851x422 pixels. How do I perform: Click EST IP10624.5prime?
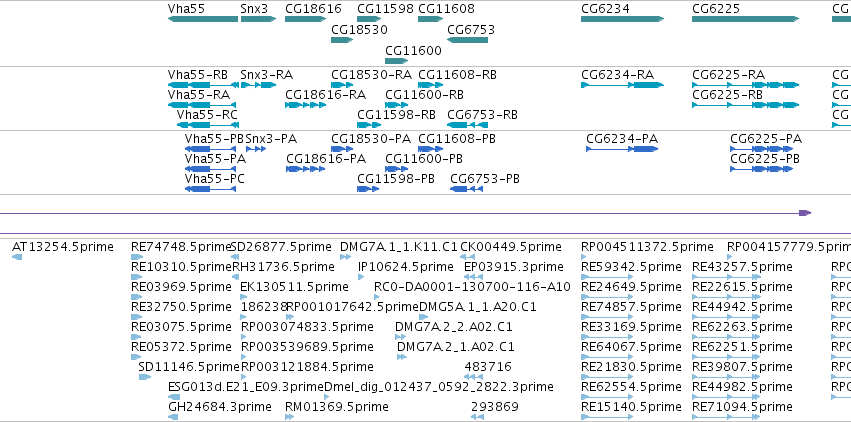point(361,277)
